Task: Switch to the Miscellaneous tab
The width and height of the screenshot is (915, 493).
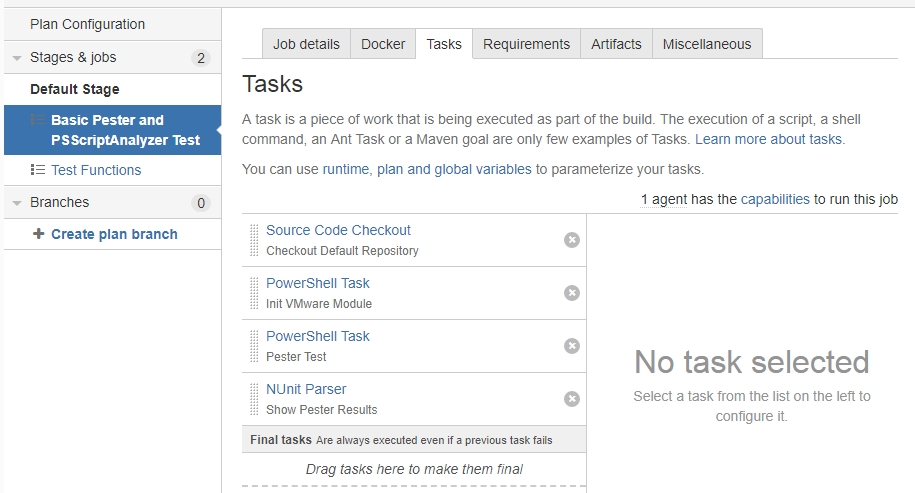Action: coord(706,44)
